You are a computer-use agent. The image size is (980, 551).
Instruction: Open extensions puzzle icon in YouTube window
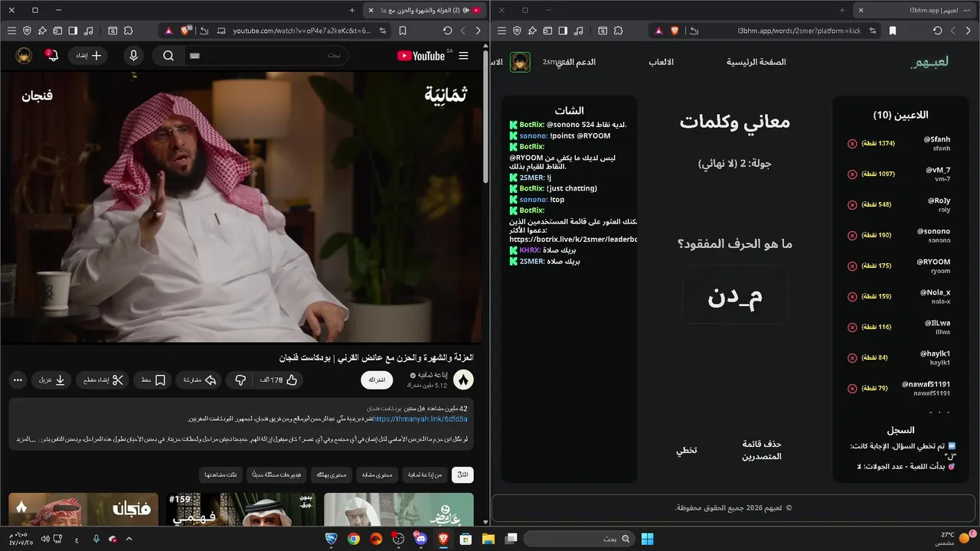[129, 31]
